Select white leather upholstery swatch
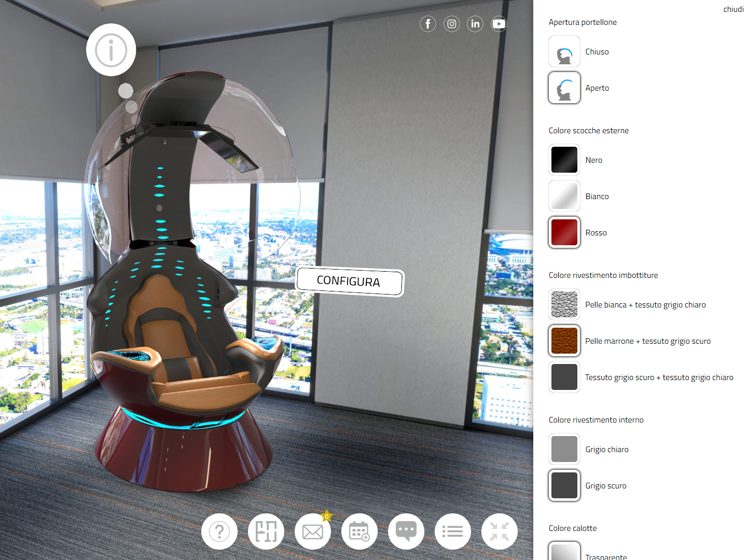The width and height of the screenshot is (747, 560). tap(564, 304)
